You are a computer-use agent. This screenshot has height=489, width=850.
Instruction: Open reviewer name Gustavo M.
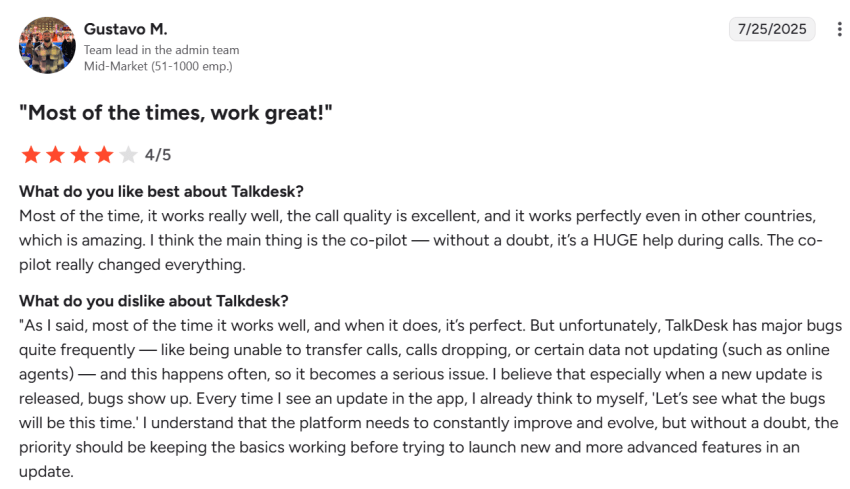(x=124, y=28)
